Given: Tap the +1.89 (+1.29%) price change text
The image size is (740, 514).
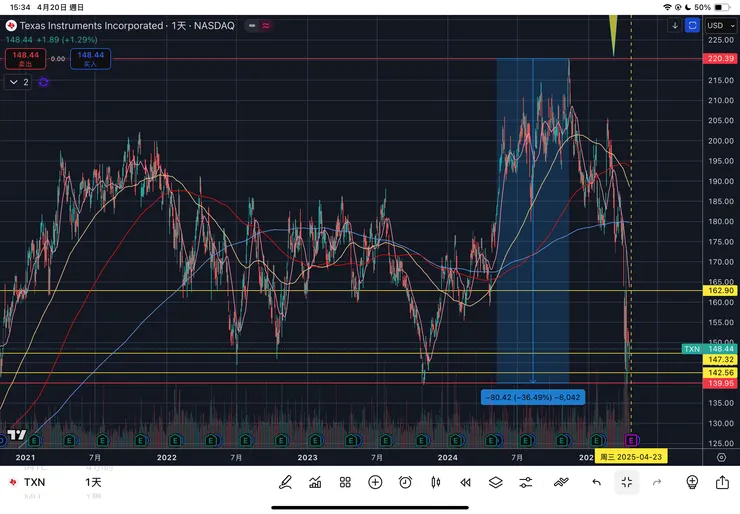Looking at the screenshot, I should click(x=67, y=40).
